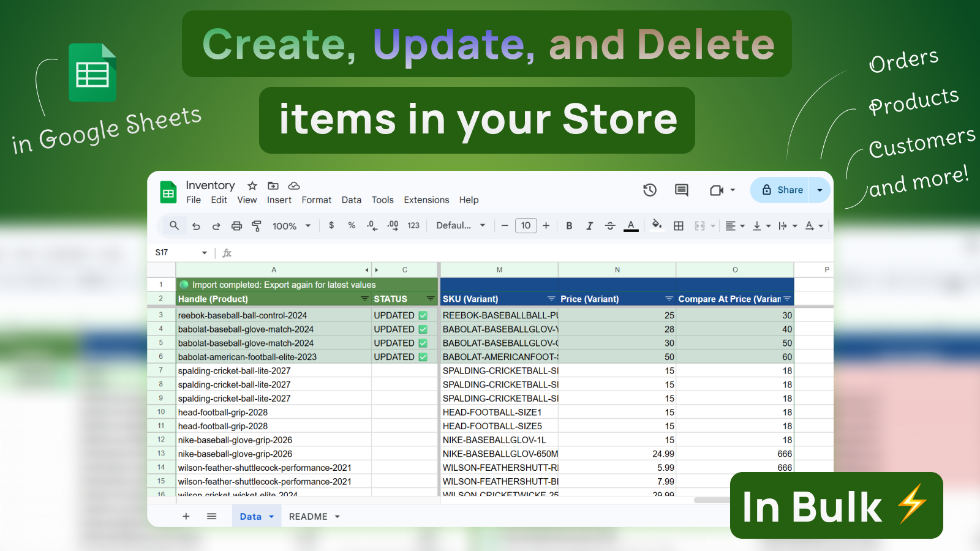Open version history

coord(650,190)
